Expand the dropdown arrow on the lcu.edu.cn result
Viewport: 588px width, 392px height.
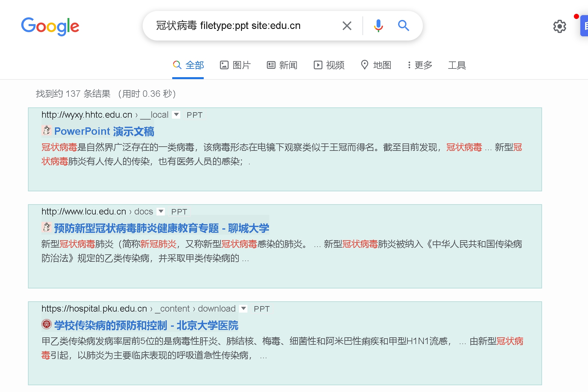(161, 211)
